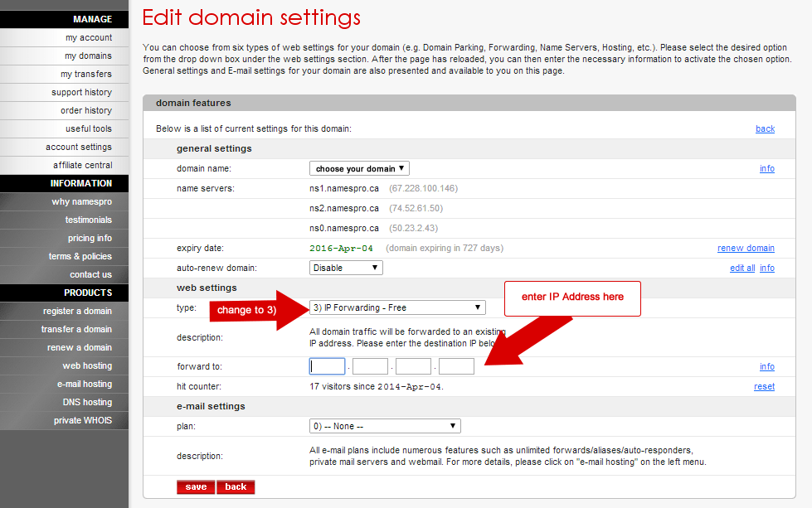Change the web settings type dropdown

(396, 307)
